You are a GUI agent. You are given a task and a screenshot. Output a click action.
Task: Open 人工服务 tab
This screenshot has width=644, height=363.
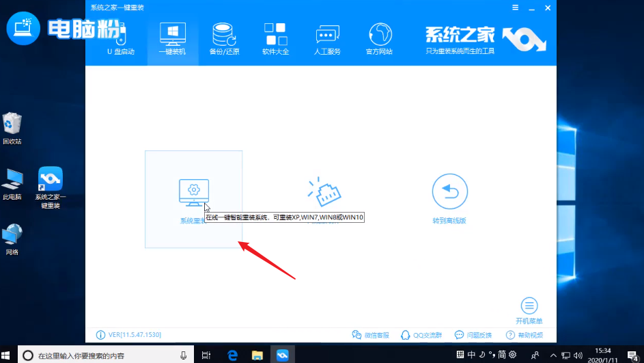coord(327,40)
